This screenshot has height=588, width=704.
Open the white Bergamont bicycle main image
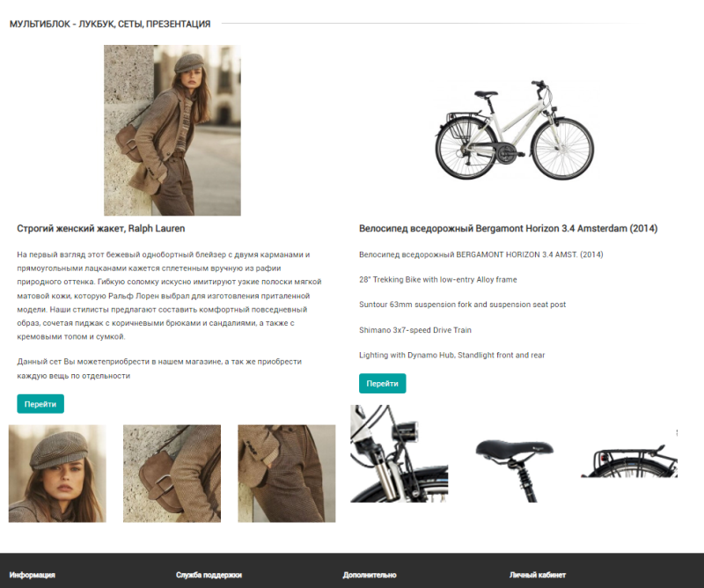[x=514, y=130]
